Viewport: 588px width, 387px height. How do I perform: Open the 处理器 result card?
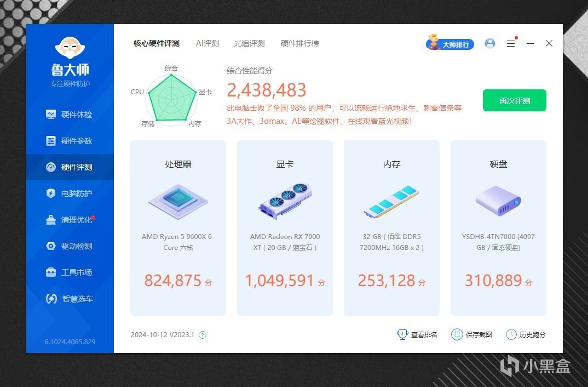coord(178,228)
